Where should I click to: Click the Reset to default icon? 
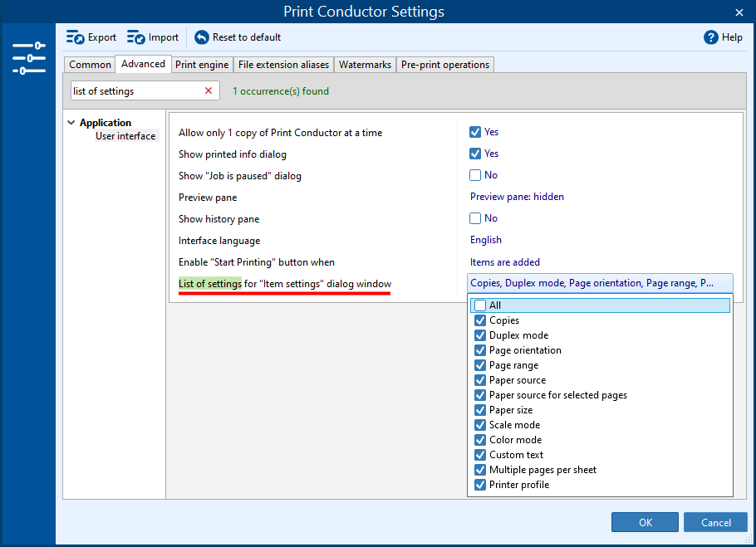click(202, 37)
